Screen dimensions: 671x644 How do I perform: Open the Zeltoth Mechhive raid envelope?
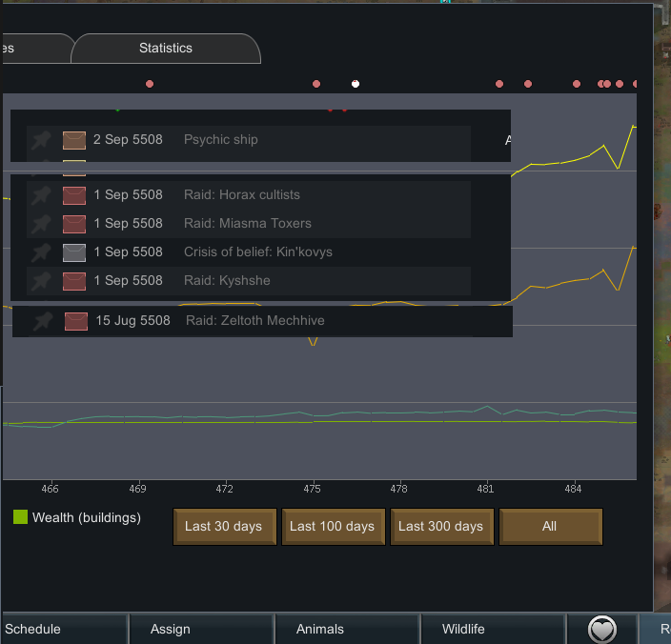click(x=75, y=322)
